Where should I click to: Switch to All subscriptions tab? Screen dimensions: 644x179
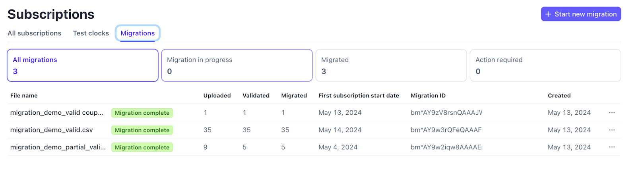tap(34, 33)
